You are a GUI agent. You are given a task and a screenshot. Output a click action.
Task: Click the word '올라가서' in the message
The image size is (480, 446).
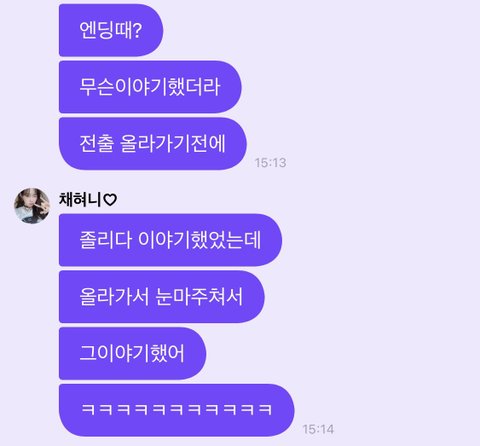coord(115,297)
